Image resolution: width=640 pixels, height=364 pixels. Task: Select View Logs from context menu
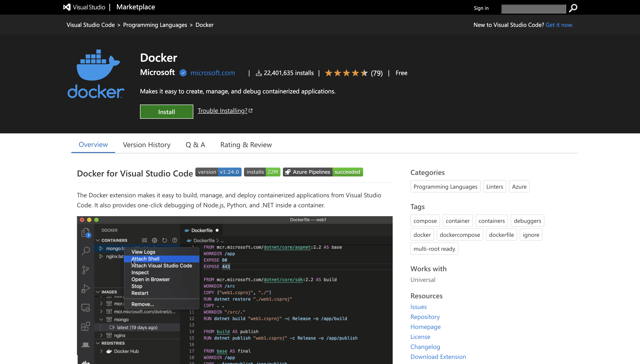[x=143, y=252]
